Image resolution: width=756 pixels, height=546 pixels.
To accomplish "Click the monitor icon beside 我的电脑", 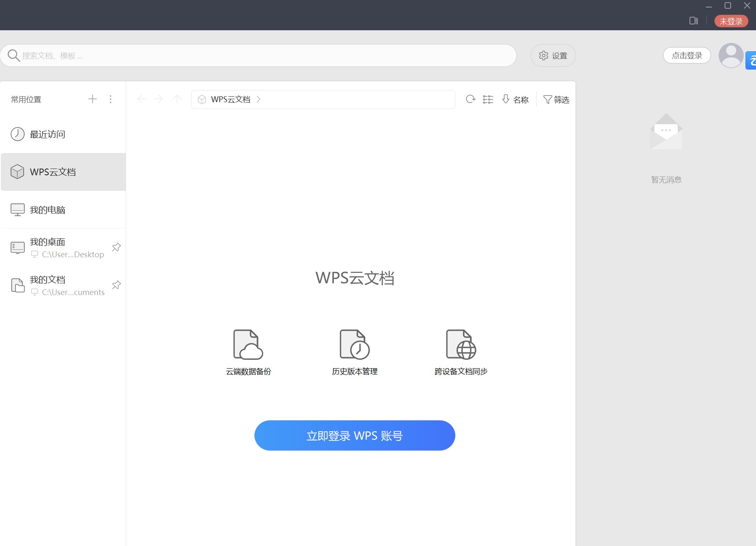I will point(17,210).
